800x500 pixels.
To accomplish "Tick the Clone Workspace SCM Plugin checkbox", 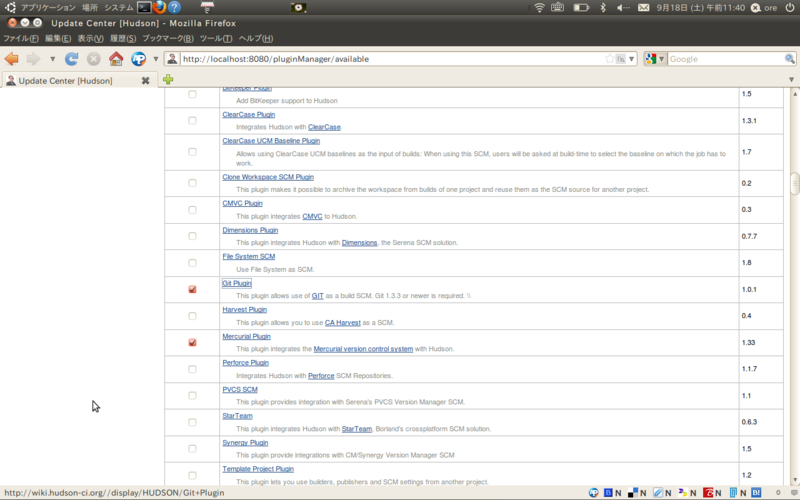I will [x=192, y=183].
